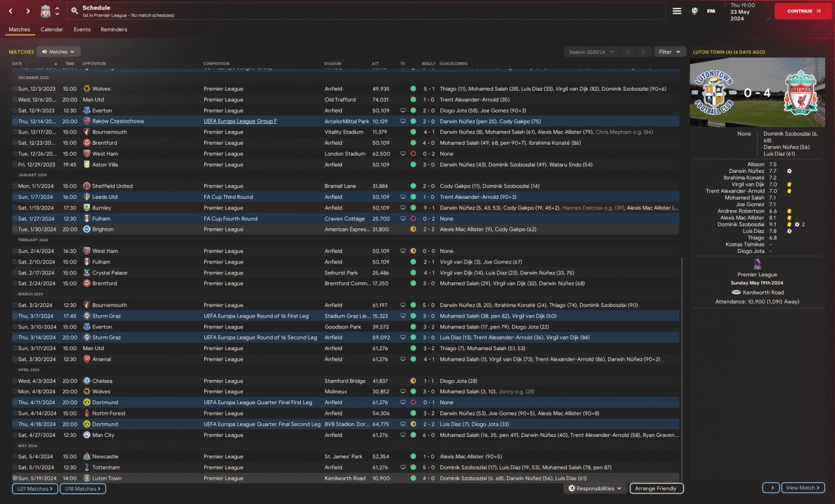Image resolution: width=835 pixels, height=504 pixels.
Task: Go to the next season with the right arrow
Action: [x=643, y=52]
